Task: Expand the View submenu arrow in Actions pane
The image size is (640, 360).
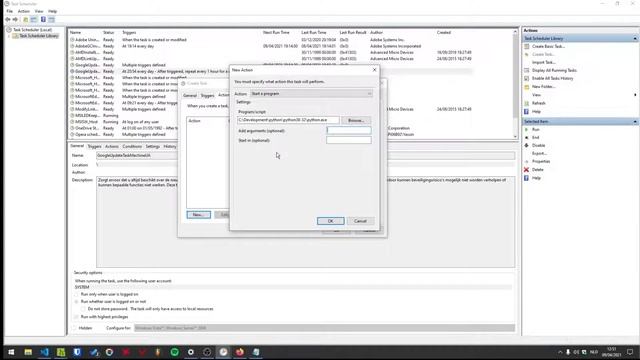Action: coord(635,95)
